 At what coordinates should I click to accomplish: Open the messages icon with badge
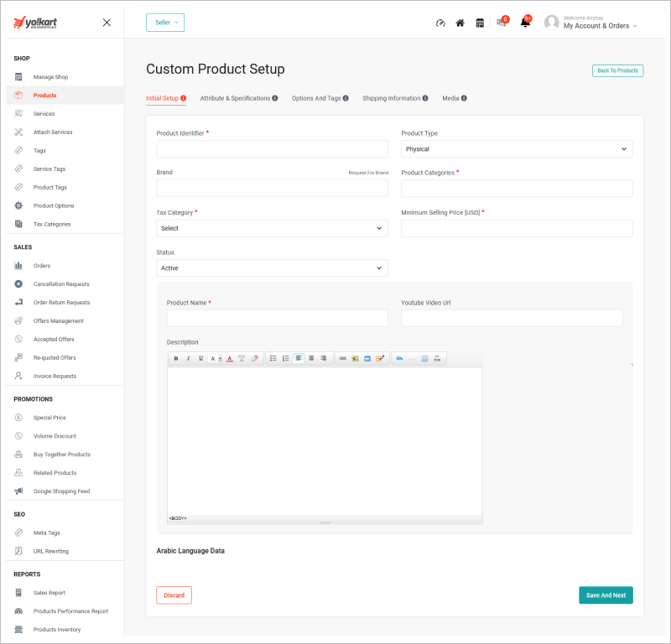[x=502, y=23]
